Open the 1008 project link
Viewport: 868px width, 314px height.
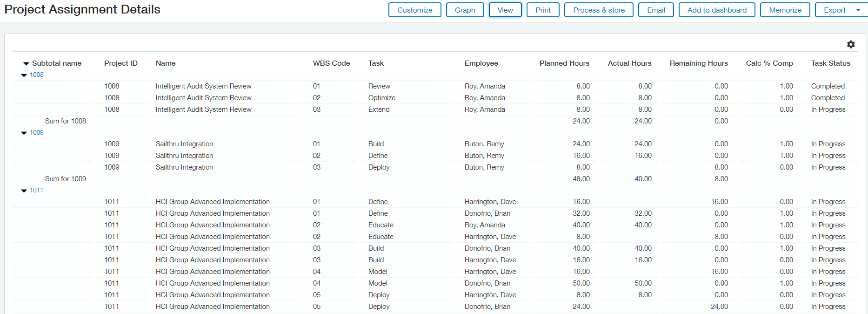pos(37,75)
